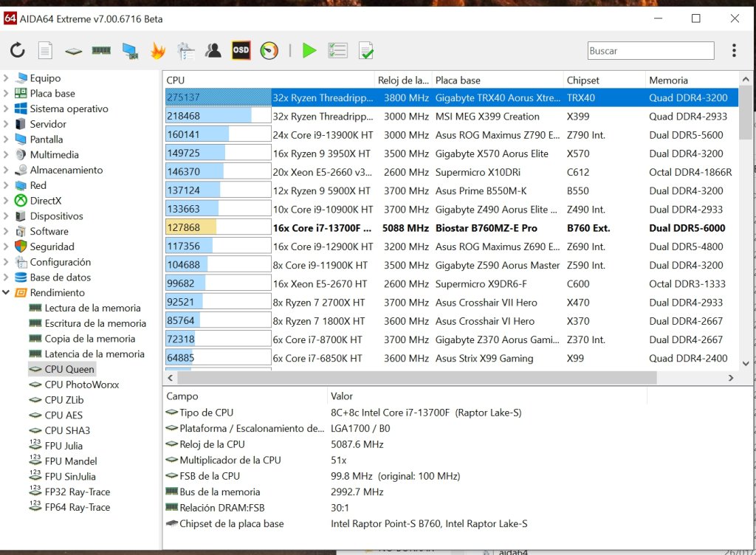Sort by the Reloj de la column header

tap(403, 80)
